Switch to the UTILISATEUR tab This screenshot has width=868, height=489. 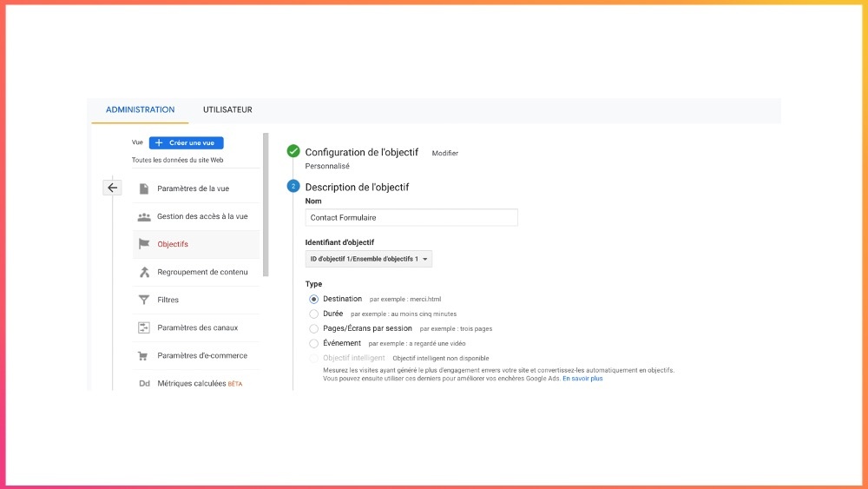227,109
